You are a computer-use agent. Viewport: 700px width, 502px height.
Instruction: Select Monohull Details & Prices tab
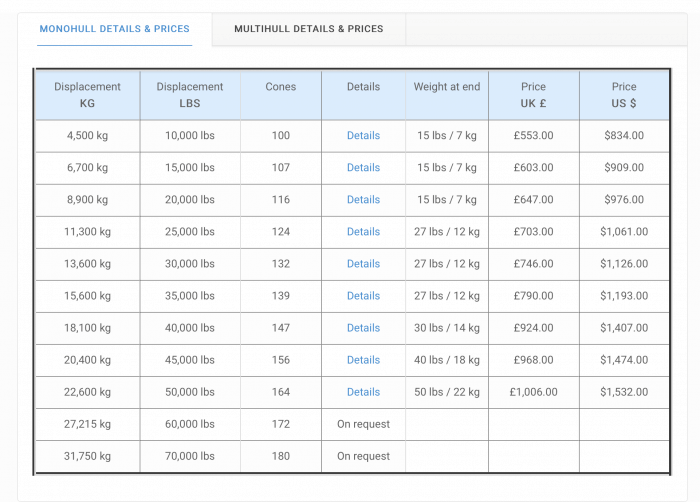(x=114, y=29)
